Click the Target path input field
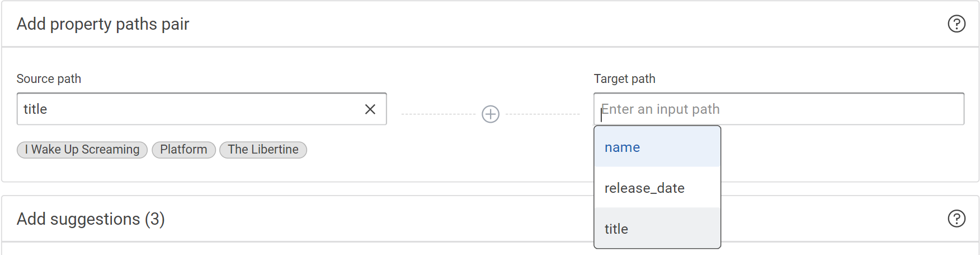The height and width of the screenshot is (255, 980). click(x=839, y=109)
